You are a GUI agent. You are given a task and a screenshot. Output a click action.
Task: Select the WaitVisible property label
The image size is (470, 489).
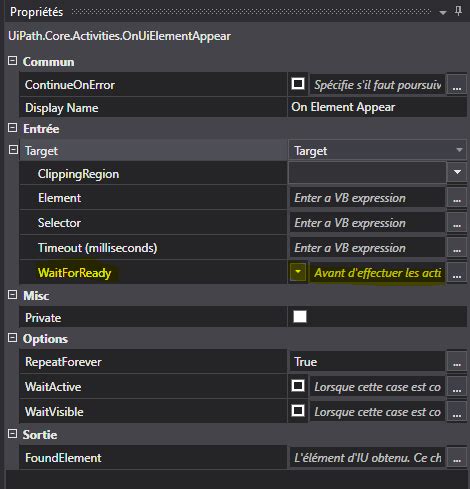[54, 412]
